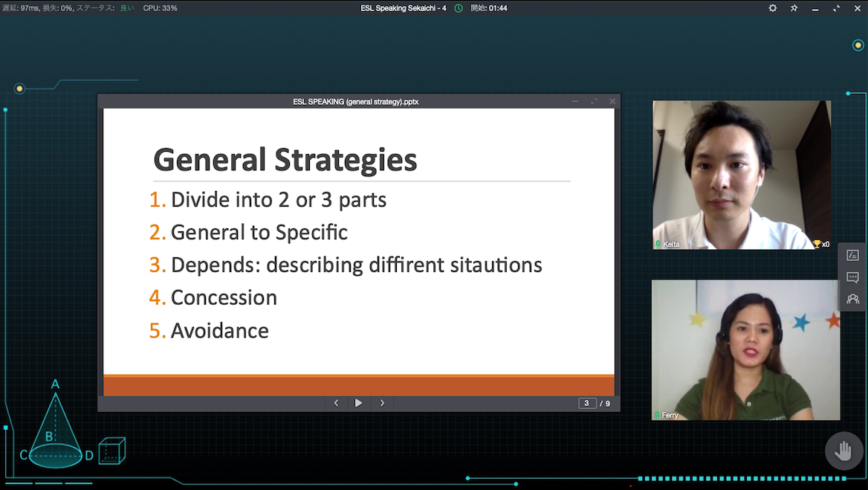Viewport: 868px width, 490px height.
Task: Click the trophy icon on Keita's video
Action: (x=817, y=244)
